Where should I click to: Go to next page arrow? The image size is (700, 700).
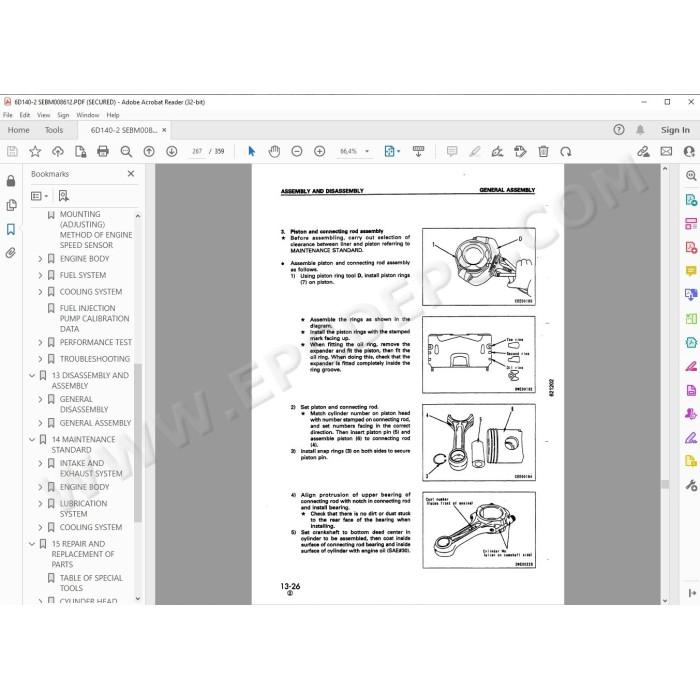click(x=172, y=152)
